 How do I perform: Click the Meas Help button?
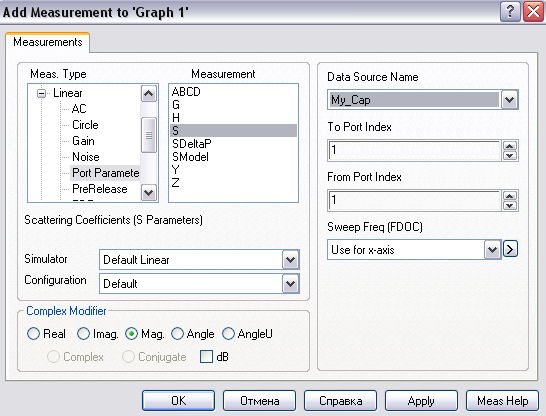502,401
